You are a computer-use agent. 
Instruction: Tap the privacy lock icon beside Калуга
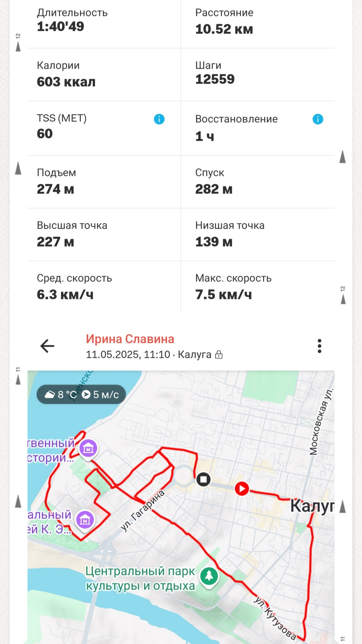(x=219, y=355)
